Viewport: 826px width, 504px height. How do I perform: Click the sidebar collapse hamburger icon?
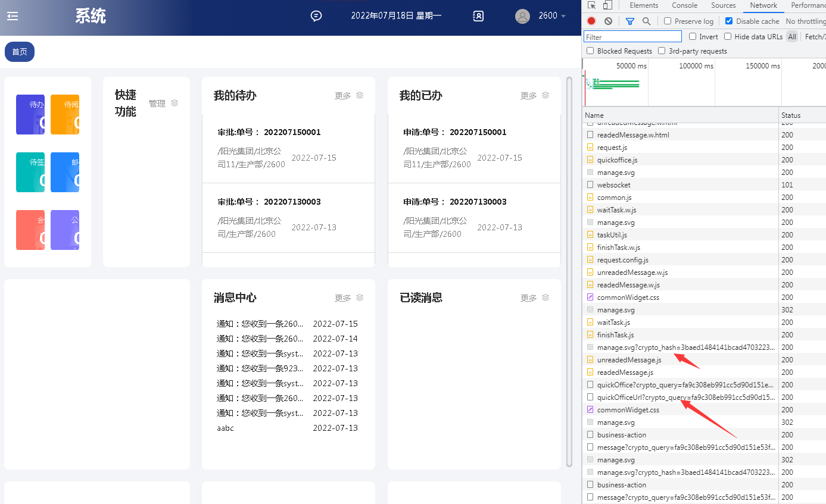pyautogui.click(x=13, y=16)
